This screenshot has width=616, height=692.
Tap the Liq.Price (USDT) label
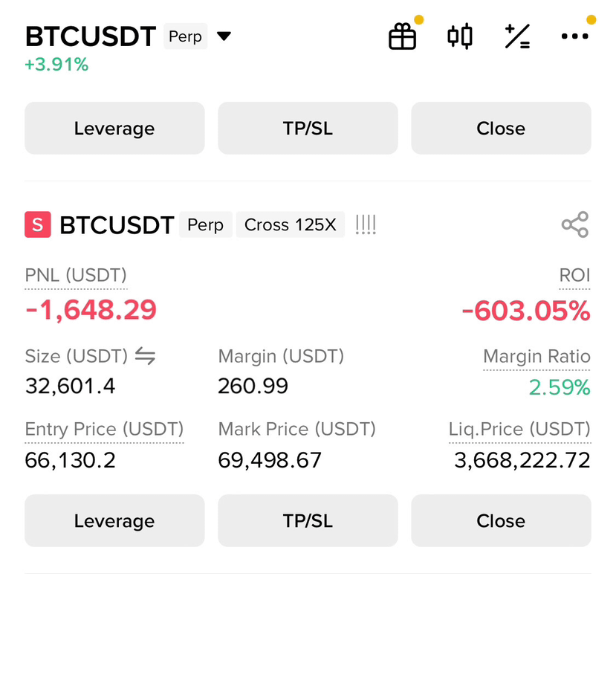(x=519, y=429)
